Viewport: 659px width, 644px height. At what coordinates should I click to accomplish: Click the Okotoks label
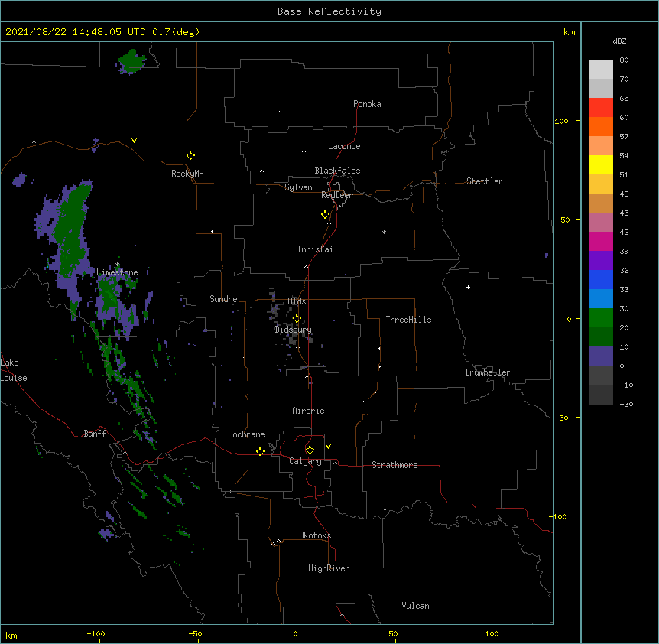pos(315,535)
